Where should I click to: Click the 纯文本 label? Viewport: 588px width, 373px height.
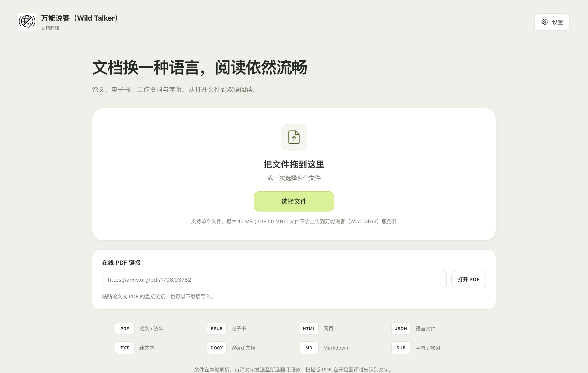(x=147, y=348)
